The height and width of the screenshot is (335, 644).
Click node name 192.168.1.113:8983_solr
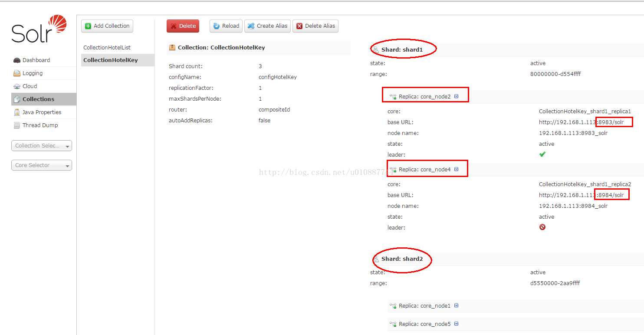[x=573, y=133]
